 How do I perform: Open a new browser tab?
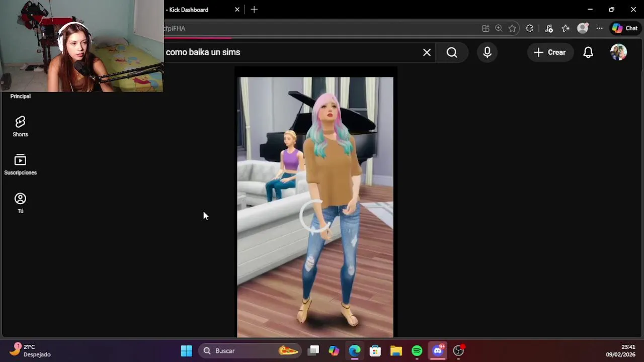click(254, 10)
